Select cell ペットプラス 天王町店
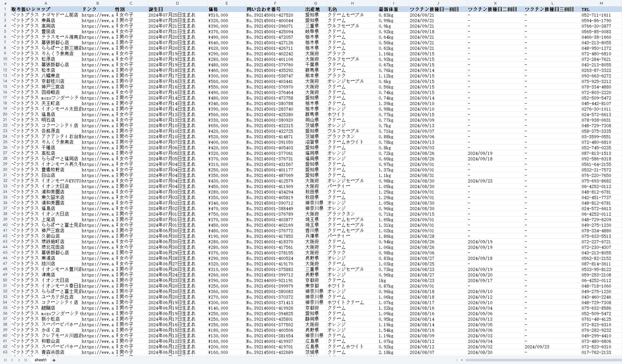The image size is (622, 364). pyautogui.click(x=45, y=103)
